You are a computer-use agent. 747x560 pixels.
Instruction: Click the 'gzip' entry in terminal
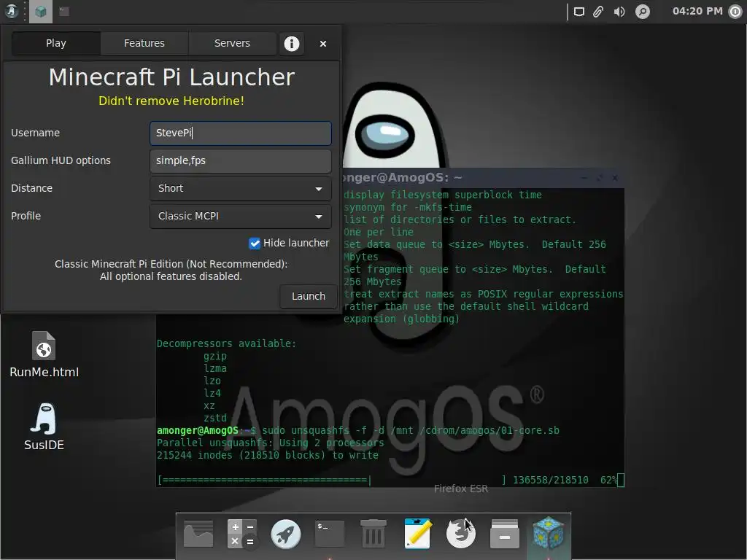pos(215,356)
